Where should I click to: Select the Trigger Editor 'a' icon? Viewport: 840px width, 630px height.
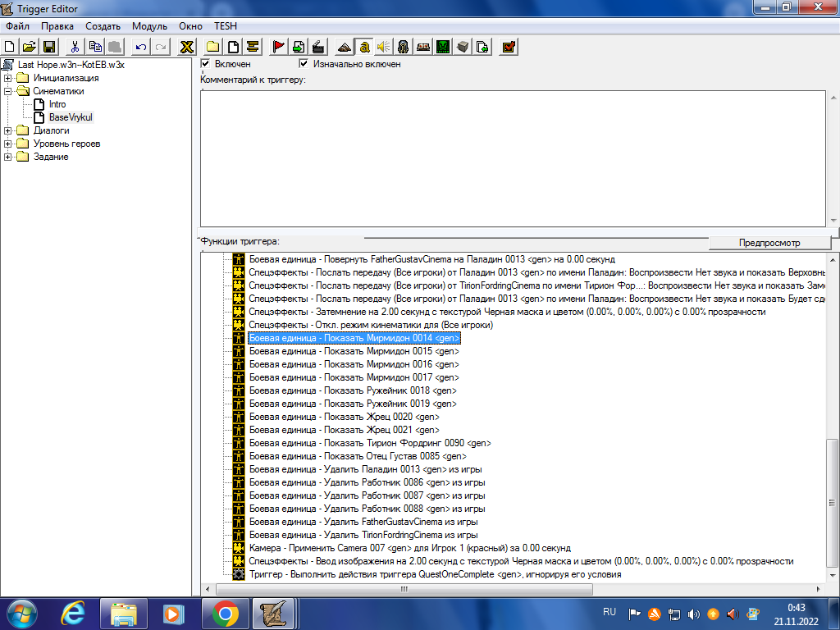coord(364,47)
